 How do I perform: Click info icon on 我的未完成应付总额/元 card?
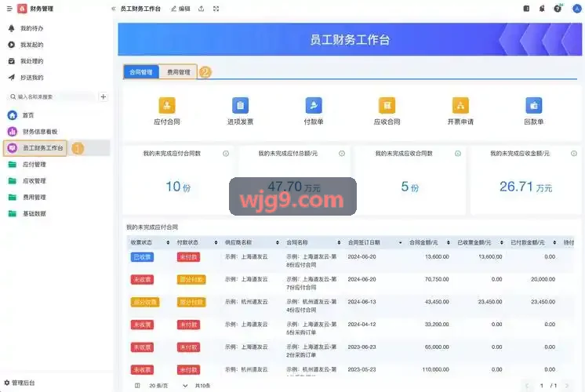[x=342, y=154]
